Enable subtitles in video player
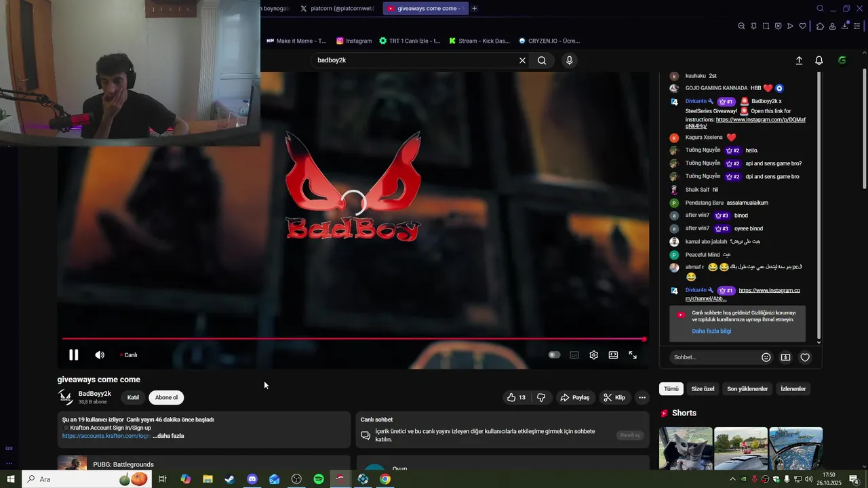Viewport: 868px width, 488px height. point(574,354)
